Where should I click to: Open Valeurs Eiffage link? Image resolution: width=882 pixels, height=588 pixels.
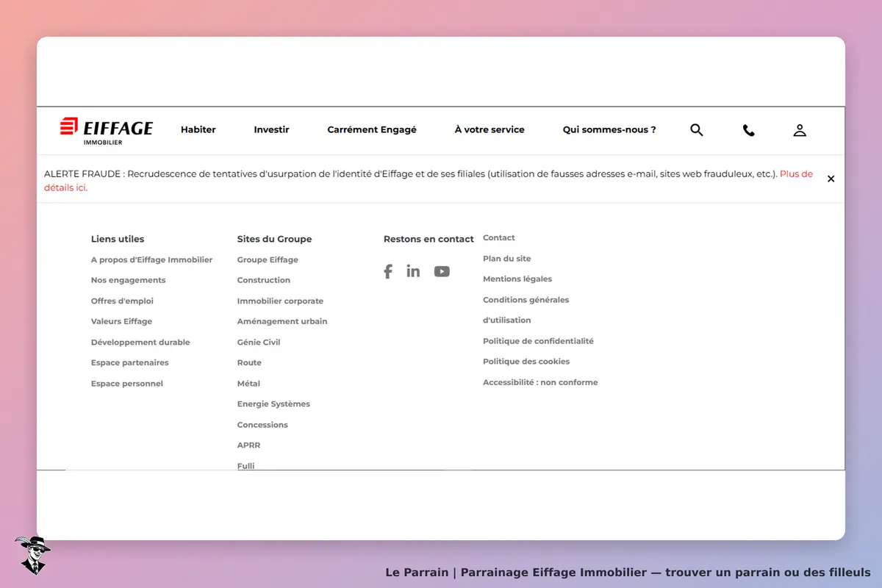click(122, 321)
